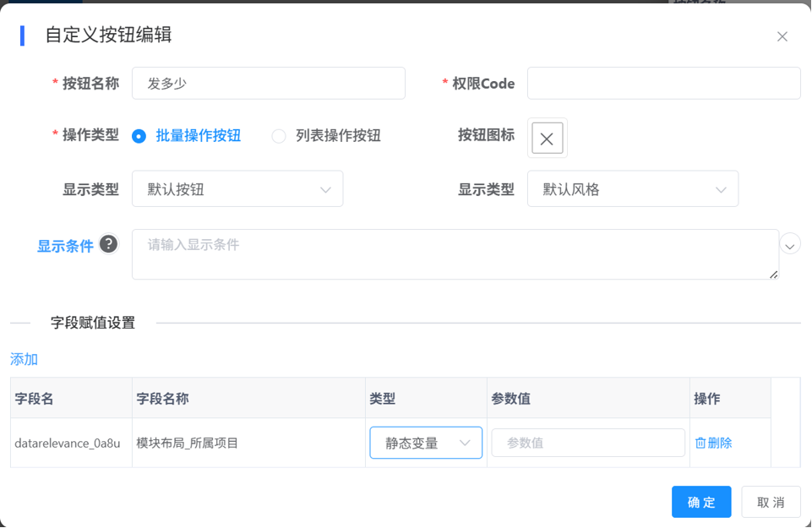This screenshot has width=812, height=528.
Task: Open the 默认风格 style dropdown
Action: point(632,189)
